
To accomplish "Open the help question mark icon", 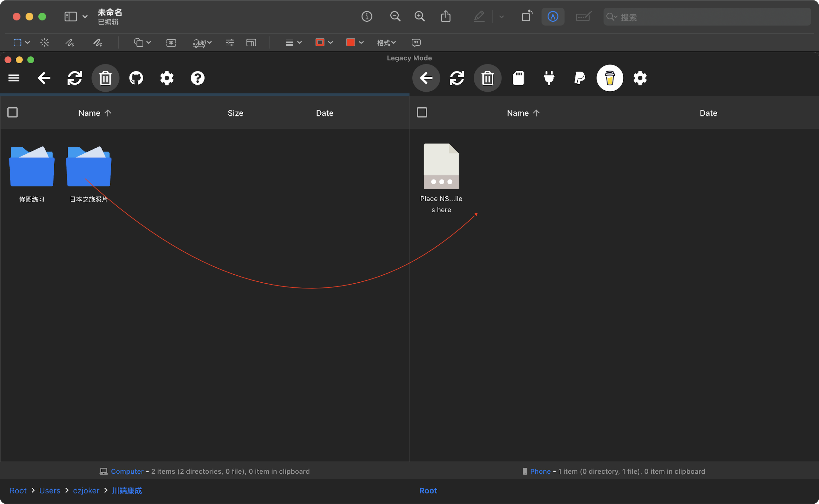I will (x=198, y=78).
